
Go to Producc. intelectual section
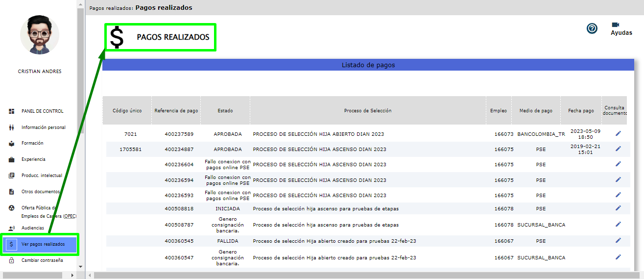coord(42,176)
